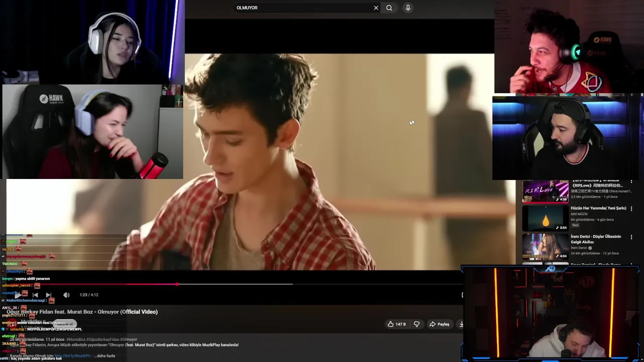Click the magnifier search button
The image size is (644, 362).
[389, 8]
